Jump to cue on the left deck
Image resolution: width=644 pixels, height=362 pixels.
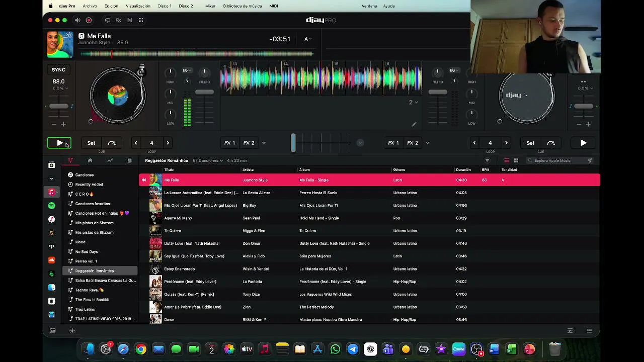112,143
